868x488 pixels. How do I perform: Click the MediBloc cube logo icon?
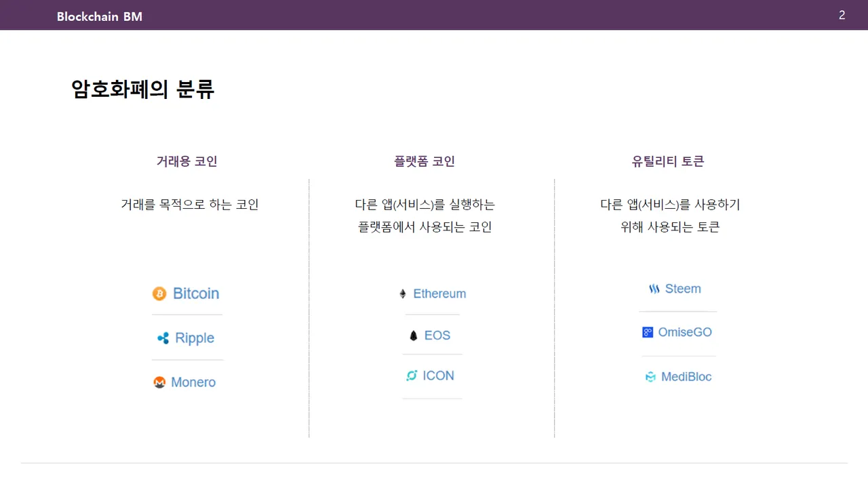650,377
